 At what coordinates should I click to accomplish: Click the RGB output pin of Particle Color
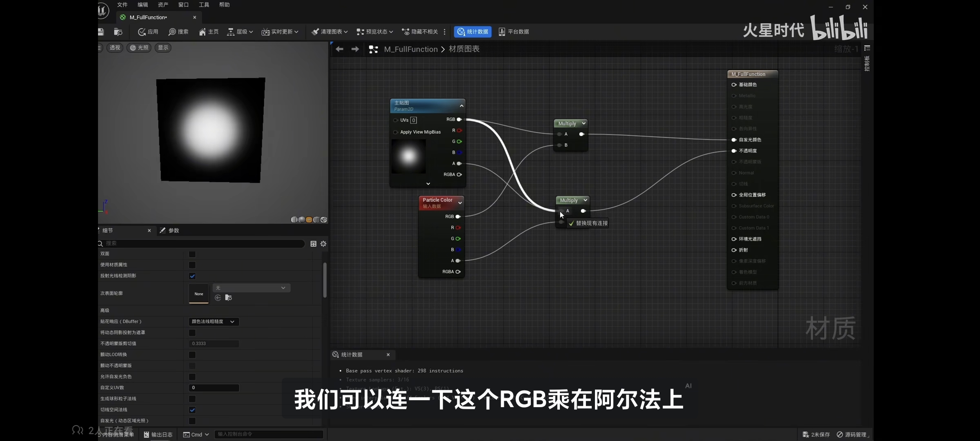tap(458, 216)
